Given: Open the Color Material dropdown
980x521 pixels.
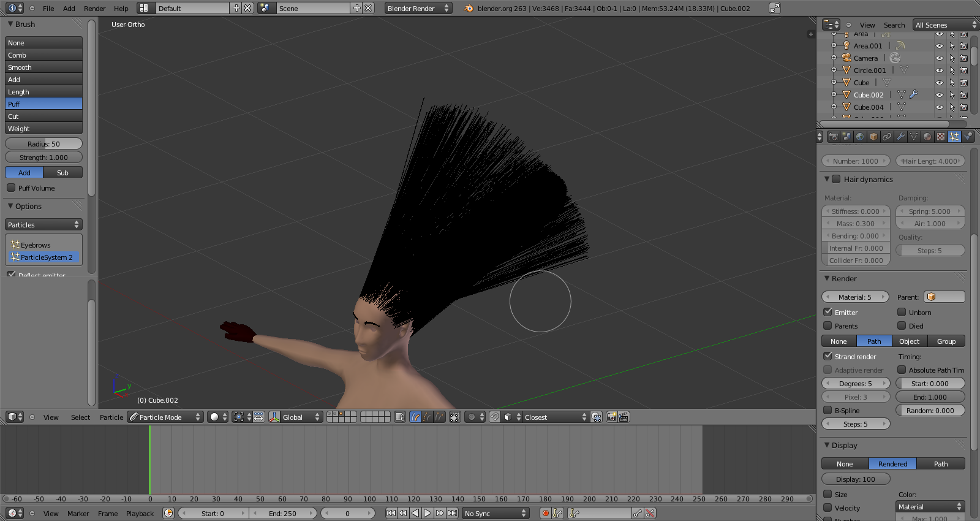Looking at the screenshot, I should [x=930, y=506].
